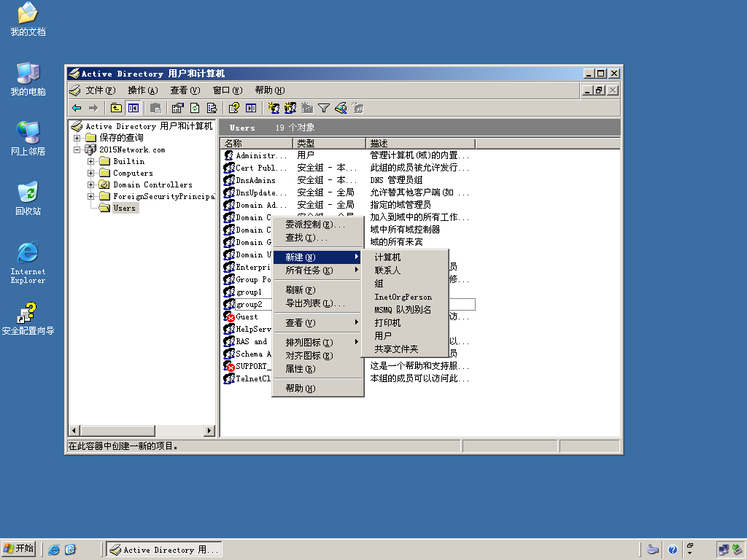Click the Help question-mark toolbar icon
747x560 pixels.
234,108
